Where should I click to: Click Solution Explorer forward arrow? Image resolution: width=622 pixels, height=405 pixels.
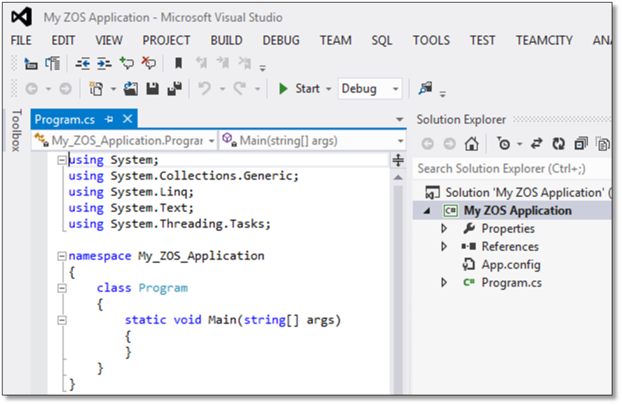449,144
